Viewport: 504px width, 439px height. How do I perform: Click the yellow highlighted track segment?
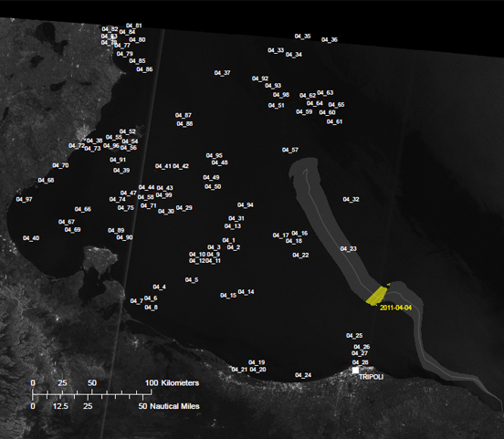click(x=376, y=296)
